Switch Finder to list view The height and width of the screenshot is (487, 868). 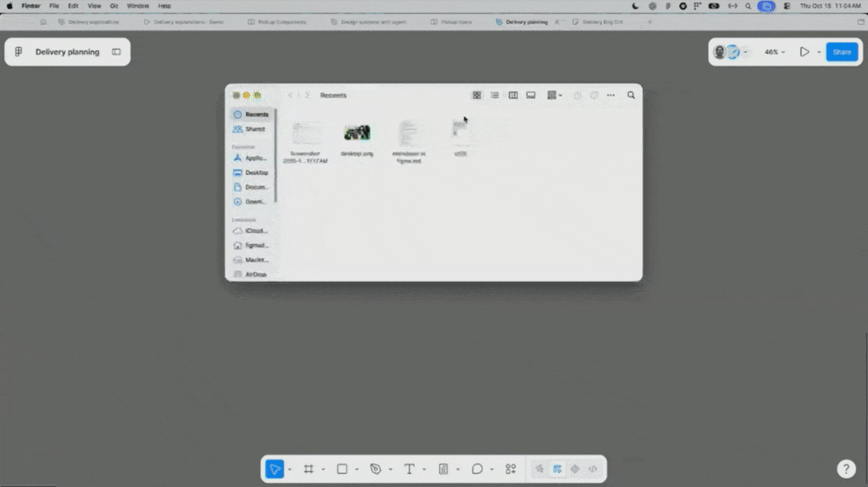[x=495, y=95]
